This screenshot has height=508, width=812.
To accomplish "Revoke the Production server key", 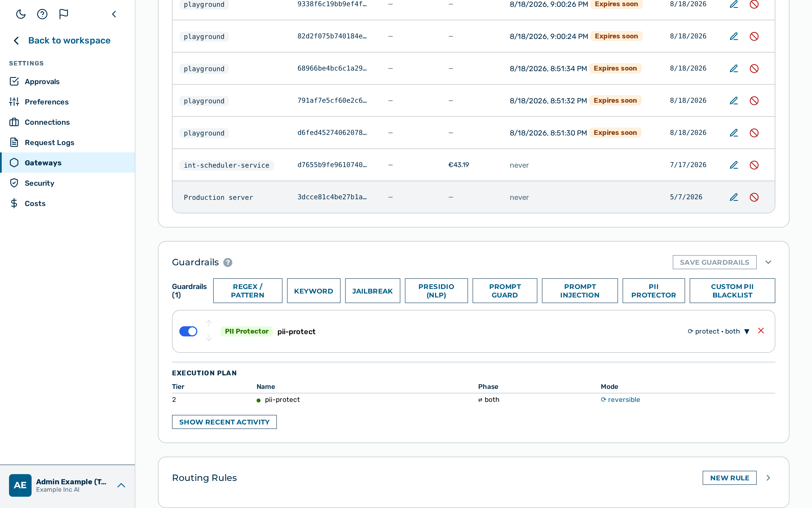I will 754,197.
